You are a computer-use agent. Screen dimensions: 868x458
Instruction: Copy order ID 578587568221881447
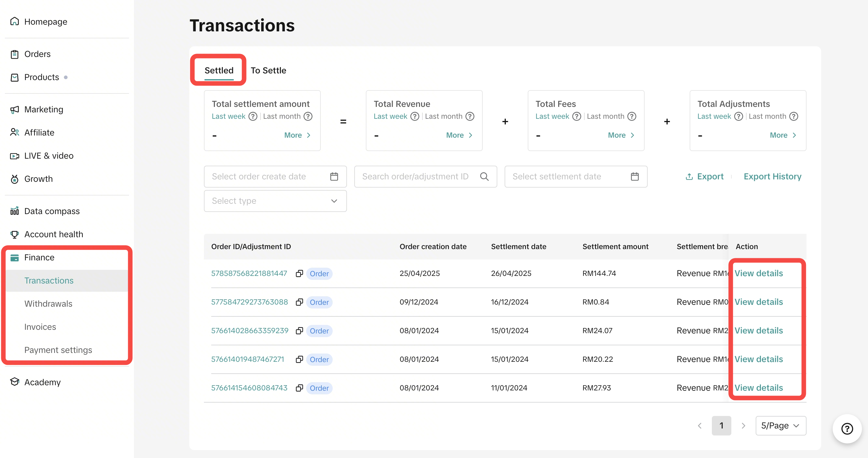(x=299, y=273)
